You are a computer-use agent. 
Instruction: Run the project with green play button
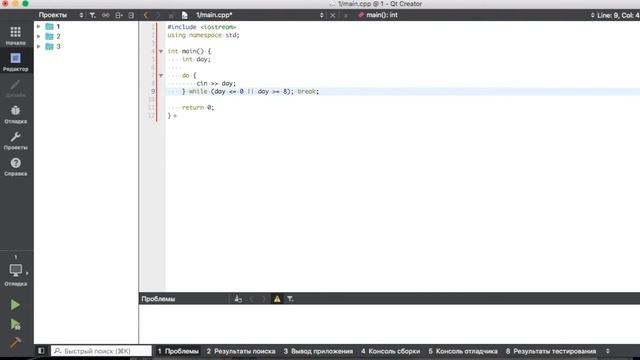(x=16, y=305)
